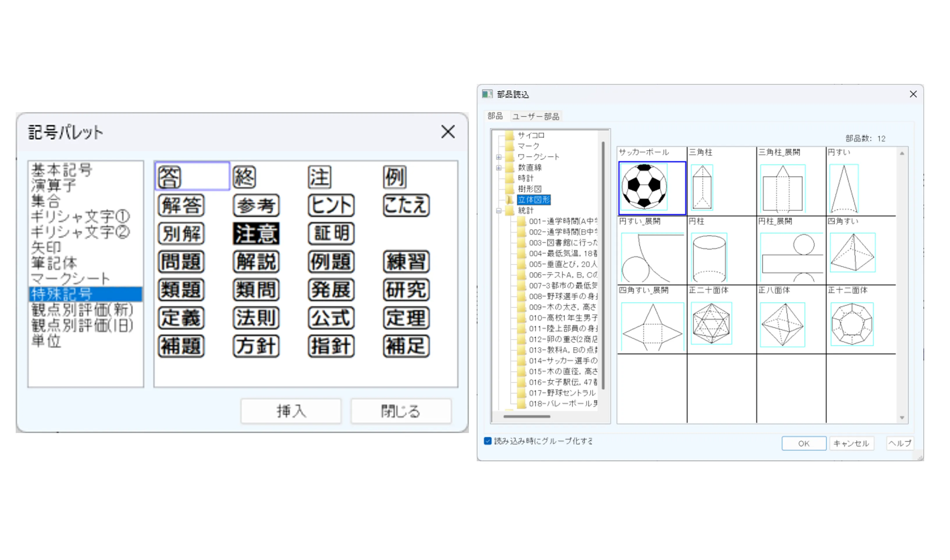This screenshot has height=560, width=950.
Task: Switch to the ユーザー部品 tab
Action: (x=536, y=117)
